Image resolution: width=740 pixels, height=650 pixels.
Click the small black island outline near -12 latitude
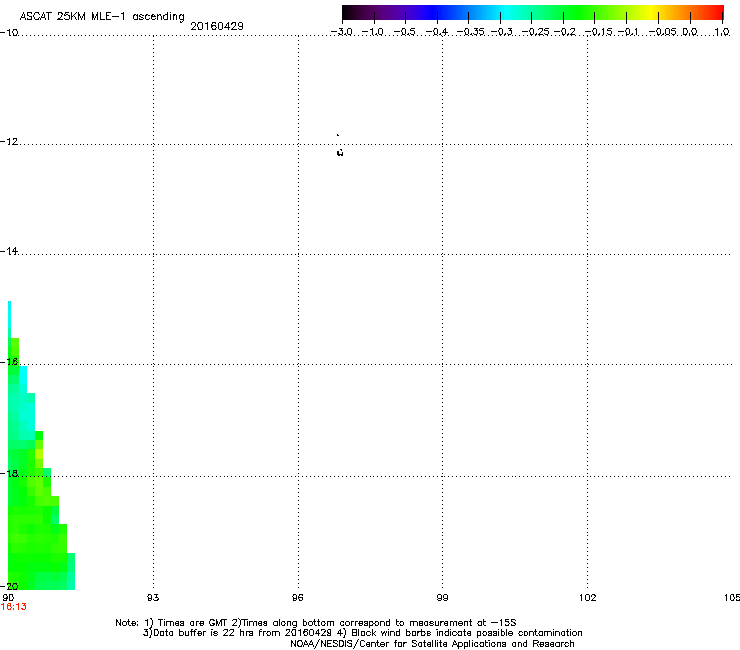pyautogui.click(x=340, y=152)
